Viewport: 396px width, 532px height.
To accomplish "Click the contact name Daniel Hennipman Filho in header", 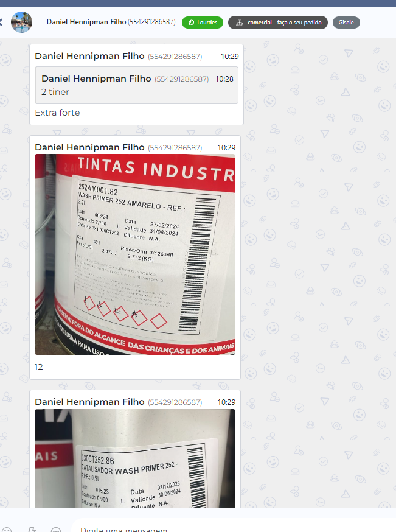I will 86,22.
